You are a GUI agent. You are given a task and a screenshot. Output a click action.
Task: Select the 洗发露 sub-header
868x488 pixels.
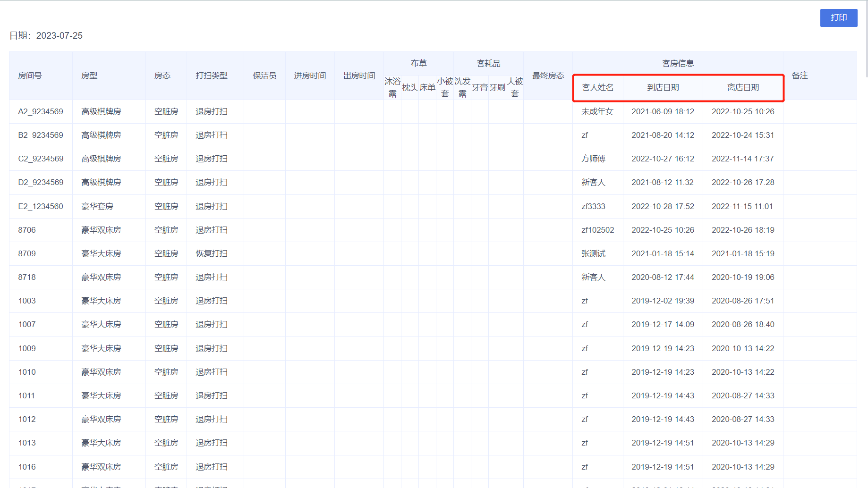pos(462,87)
